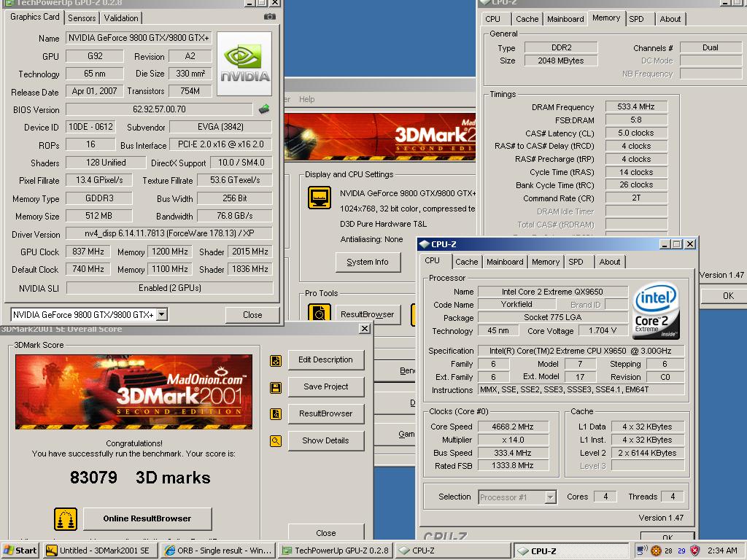The image size is (747, 560).
Task: Click the BIOS save chip icon in GPU-Z
Action: point(264,109)
